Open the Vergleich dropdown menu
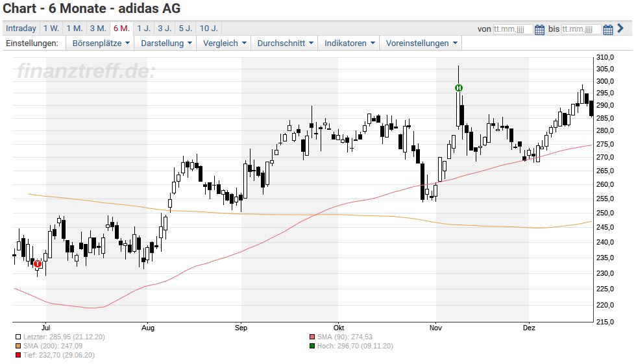 pos(224,43)
